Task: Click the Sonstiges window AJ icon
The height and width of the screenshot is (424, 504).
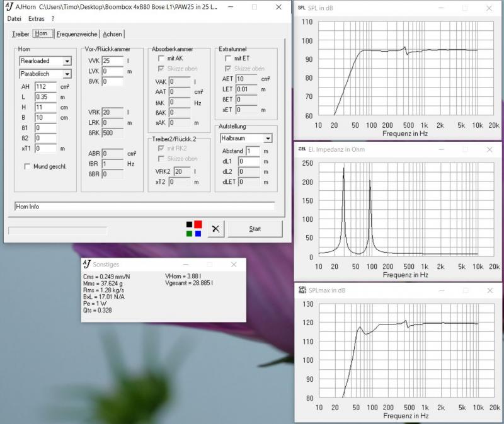Action: (87, 265)
